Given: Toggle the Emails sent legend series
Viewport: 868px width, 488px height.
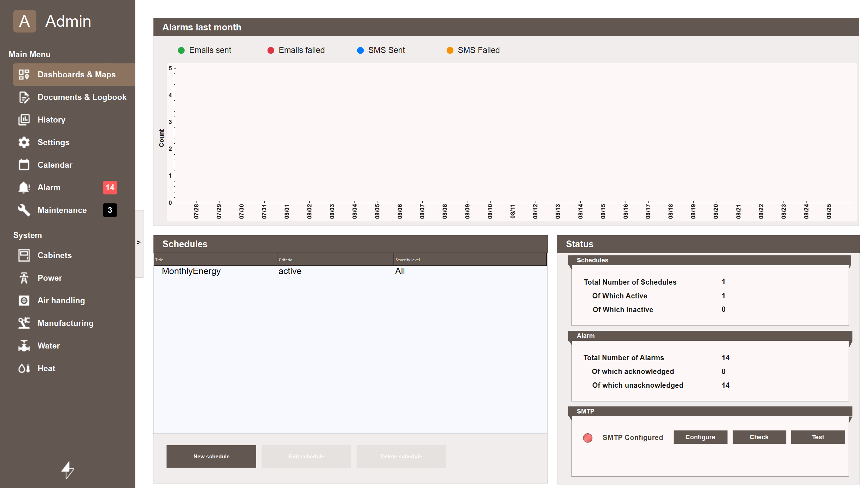Looking at the screenshot, I should click(204, 50).
